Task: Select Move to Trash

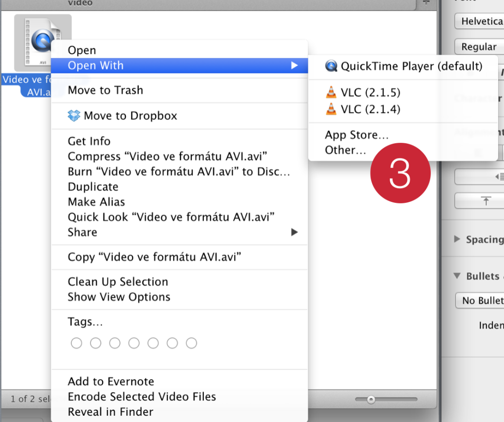Action: [179, 90]
